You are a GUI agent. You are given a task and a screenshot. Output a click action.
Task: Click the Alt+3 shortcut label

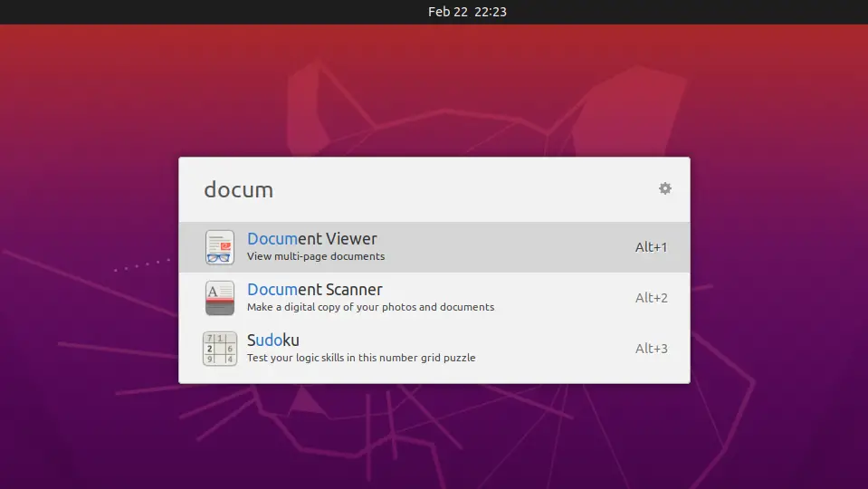[x=651, y=349]
